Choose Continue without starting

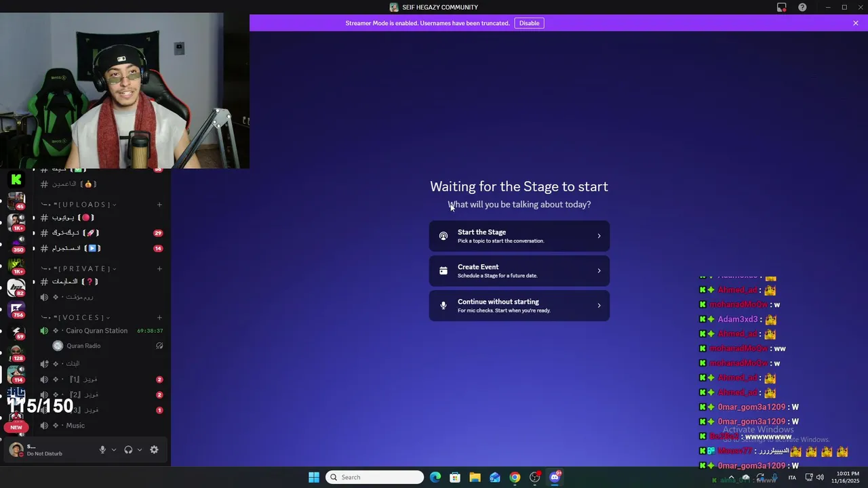point(519,306)
